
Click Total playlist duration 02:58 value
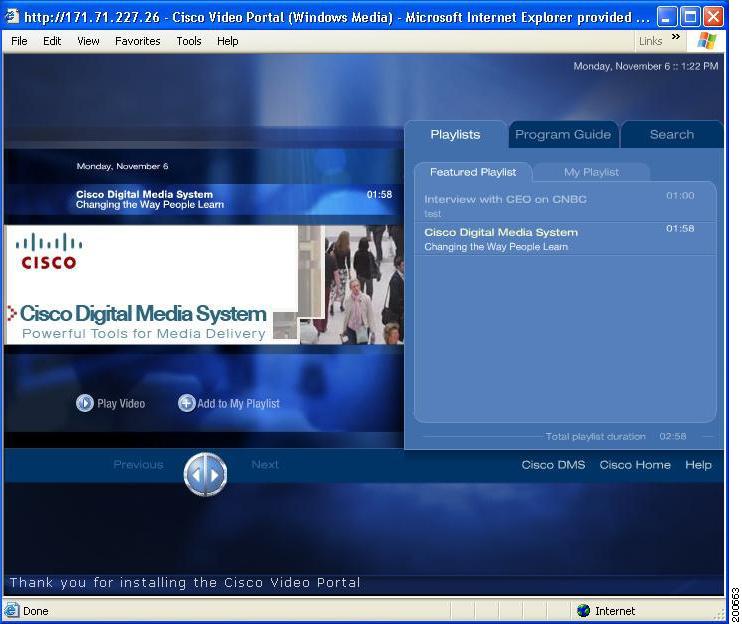[x=672, y=436]
